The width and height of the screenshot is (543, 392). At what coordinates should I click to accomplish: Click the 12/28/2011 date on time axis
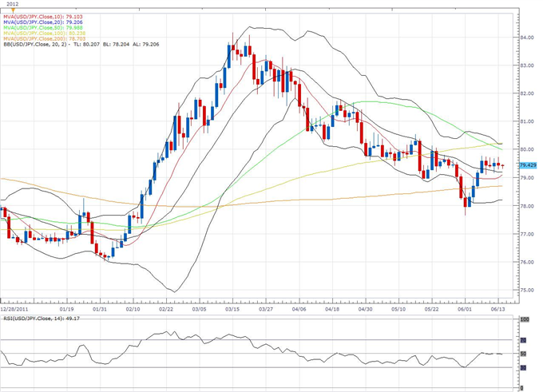pyautogui.click(x=16, y=307)
